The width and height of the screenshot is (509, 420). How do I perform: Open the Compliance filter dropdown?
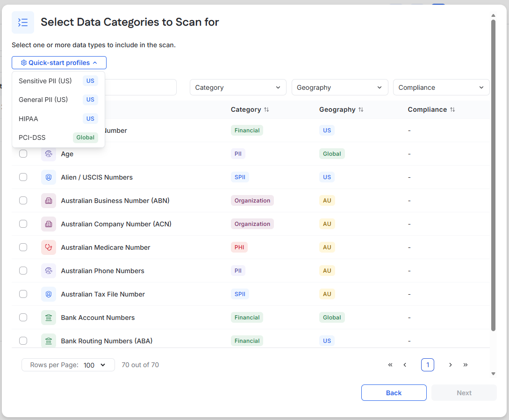pos(441,87)
